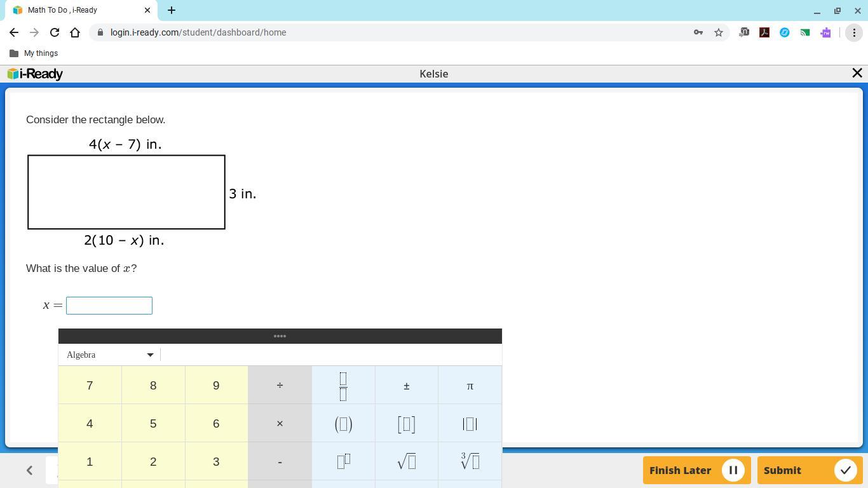Image resolution: width=868 pixels, height=488 pixels.
Task: Insert square brackets template
Action: [407, 423]
